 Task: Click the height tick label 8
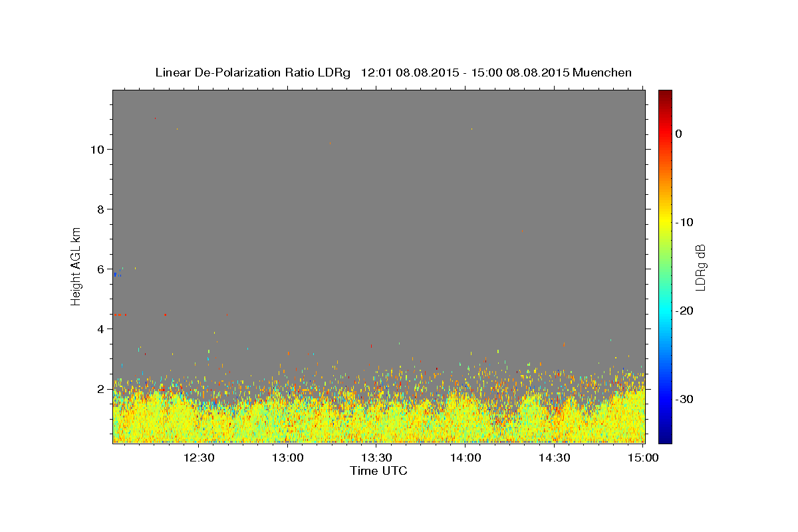(x=100, y=209)
